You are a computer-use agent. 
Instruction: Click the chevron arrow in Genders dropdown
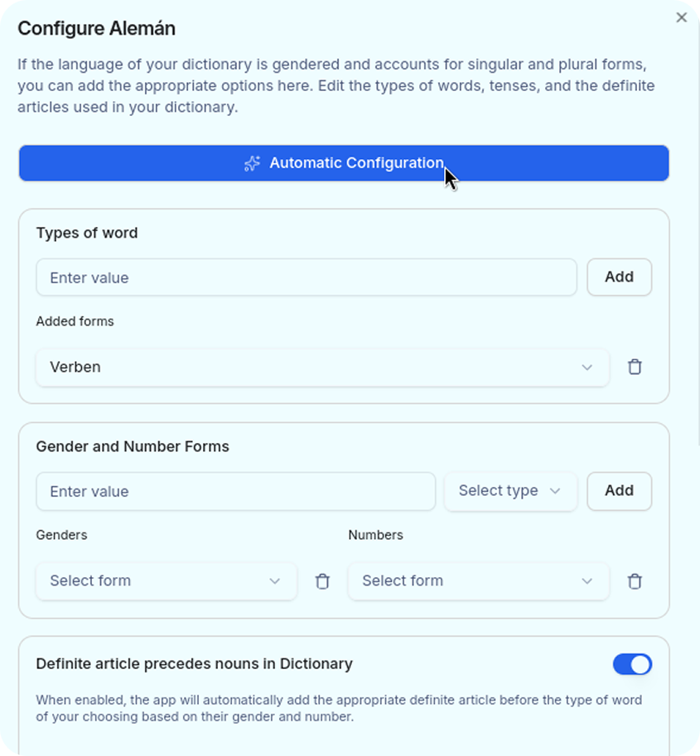tap(275, 581)
